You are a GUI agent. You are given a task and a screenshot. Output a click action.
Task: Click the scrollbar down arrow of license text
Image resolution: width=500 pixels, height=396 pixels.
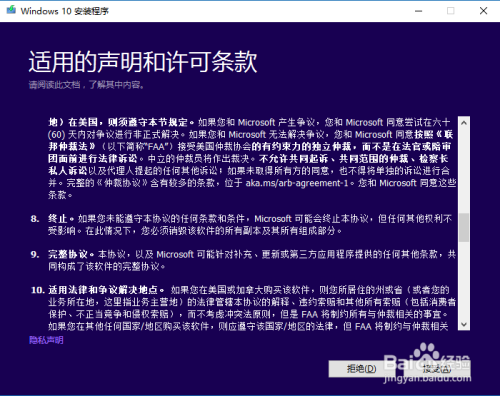(x=464, y=324)
